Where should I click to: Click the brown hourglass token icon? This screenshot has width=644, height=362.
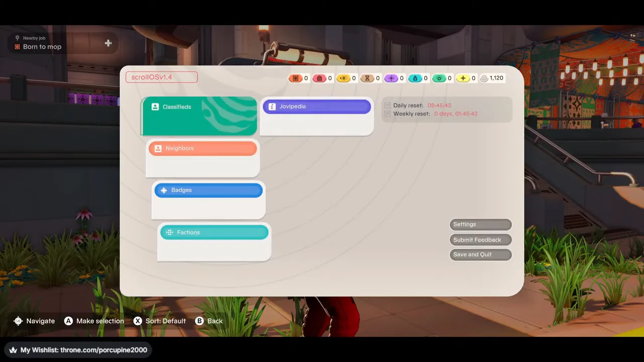click(367, 78)
